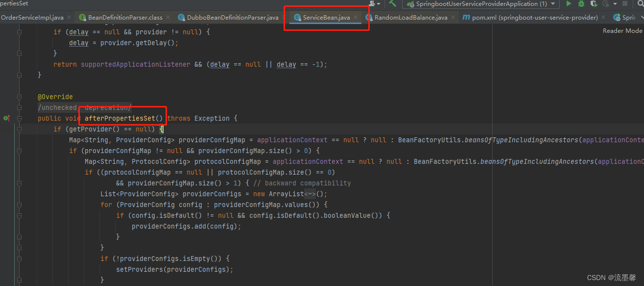
Task: Expand the folded '<~>' diamond in new ArrayList
Action: coord(310,194)
